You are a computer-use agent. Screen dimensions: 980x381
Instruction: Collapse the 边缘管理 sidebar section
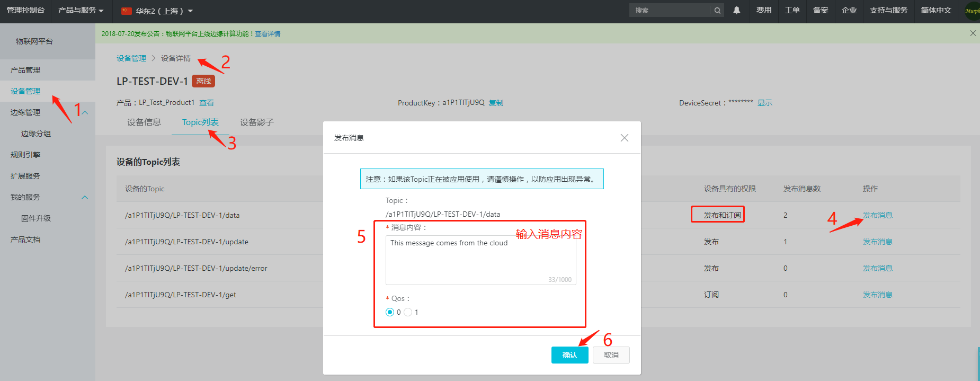click(x=85, y=112)
